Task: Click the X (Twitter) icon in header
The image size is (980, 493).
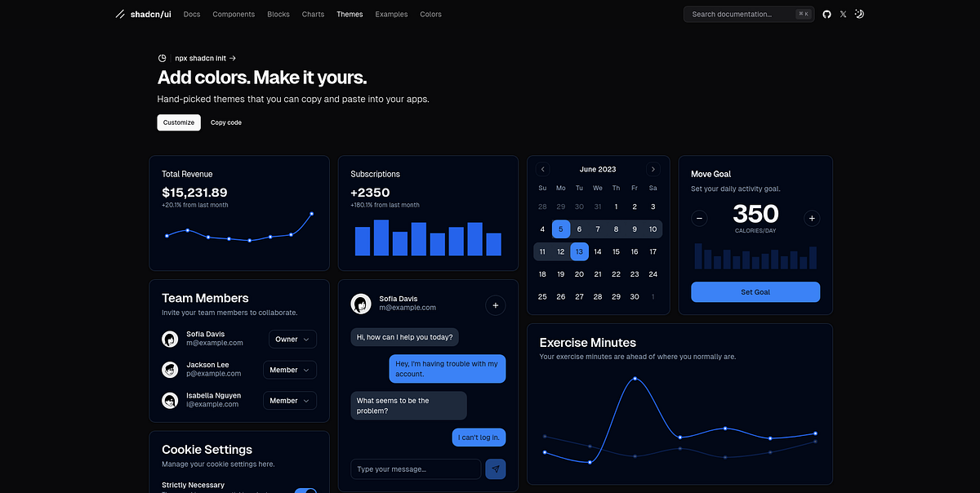Action: coord(843,14)
